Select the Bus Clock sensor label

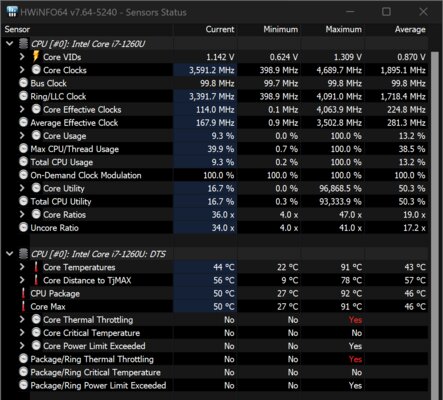(x=48, y=83)
